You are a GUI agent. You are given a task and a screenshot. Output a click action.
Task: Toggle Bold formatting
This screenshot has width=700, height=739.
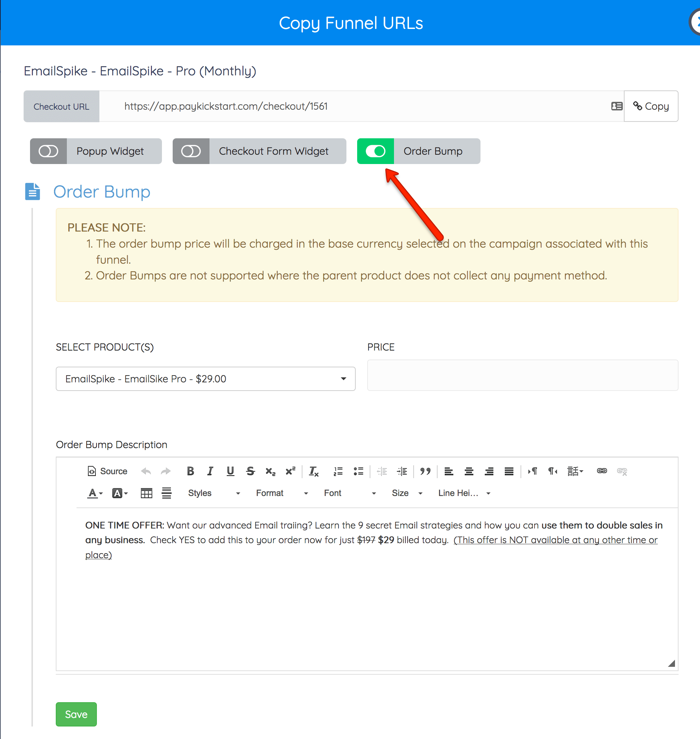click(190, 471)
